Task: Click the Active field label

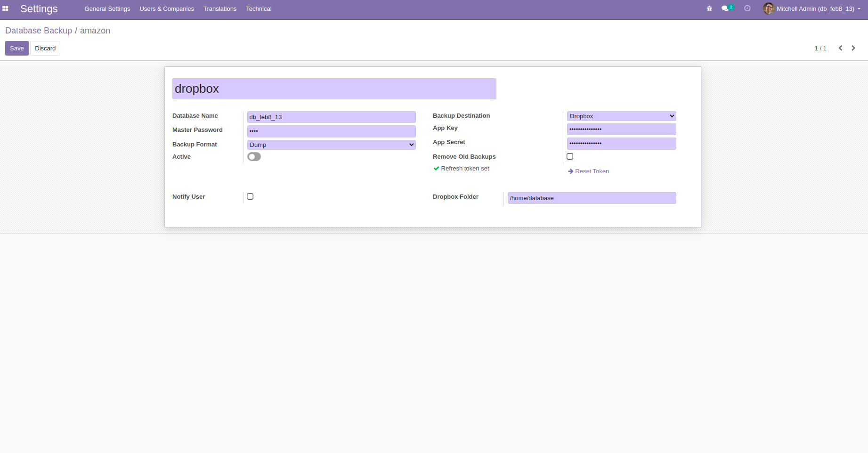Action: pyautogui.click(x=181, y=157)
